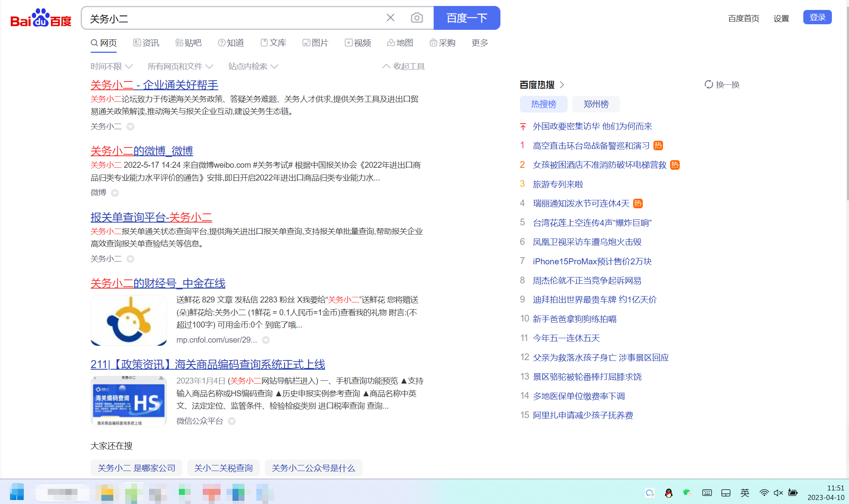The height and width of the screenshot is (504, 849).
Task: Expand 百度热搜 chevron arrow
Action: pyautogui.click(x=562, y=85)
